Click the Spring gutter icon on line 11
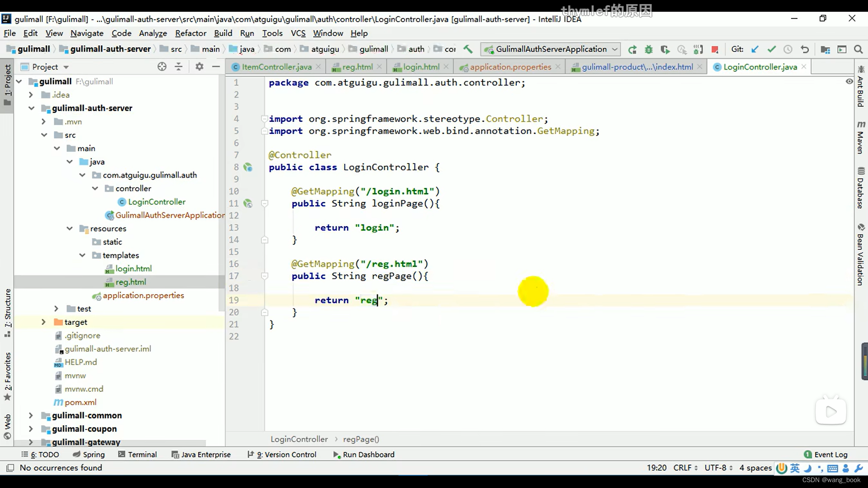Screen dimensions: 868x488 coord(248,203)
